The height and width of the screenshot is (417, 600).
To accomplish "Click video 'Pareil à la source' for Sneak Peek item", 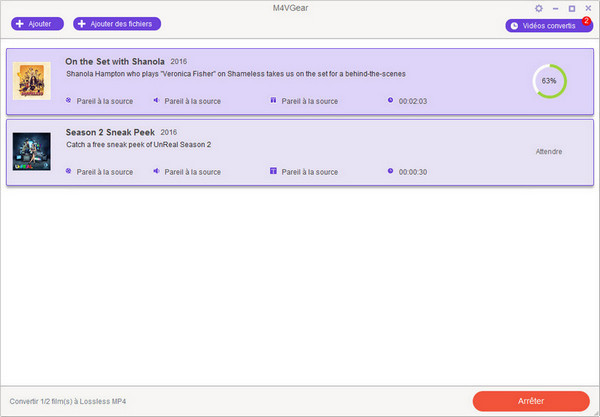I will [105, 172].
